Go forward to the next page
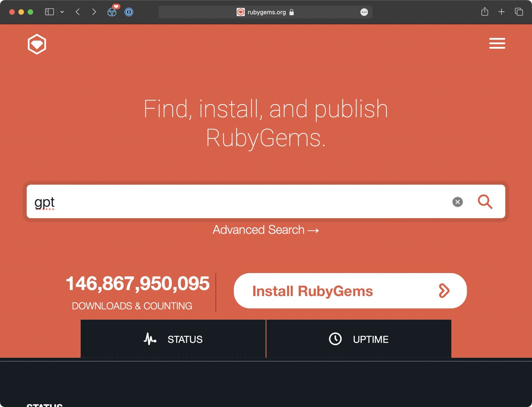Image resolution: width=532 pixels, height=407 pixels. pyautogui.click(x=94, y=12)
